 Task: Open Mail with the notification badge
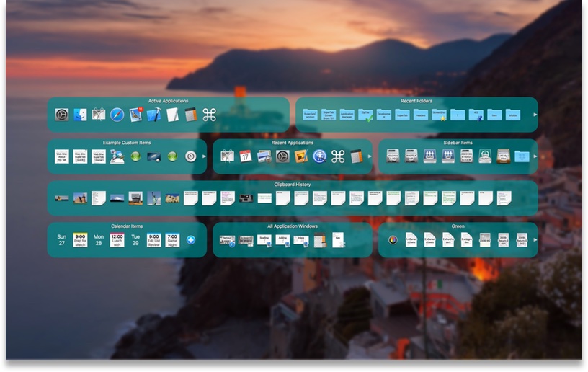click(x=136, y=115)
